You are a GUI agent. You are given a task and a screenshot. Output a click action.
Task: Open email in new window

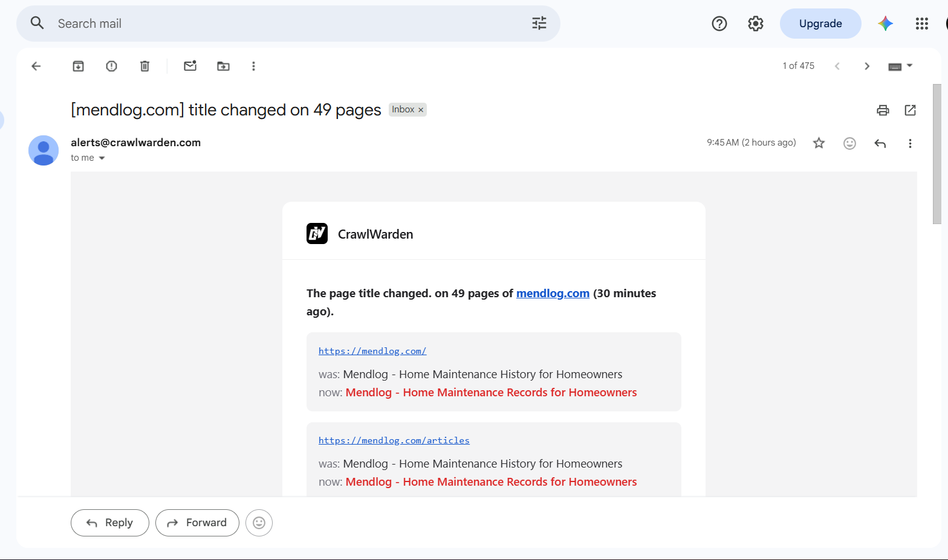(x=910, y=110)
